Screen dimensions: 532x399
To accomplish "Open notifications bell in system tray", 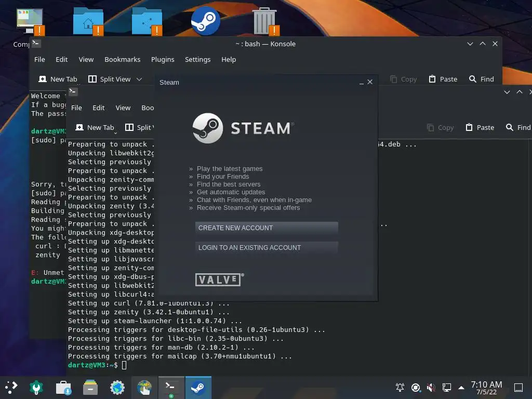I will point(400,387).
